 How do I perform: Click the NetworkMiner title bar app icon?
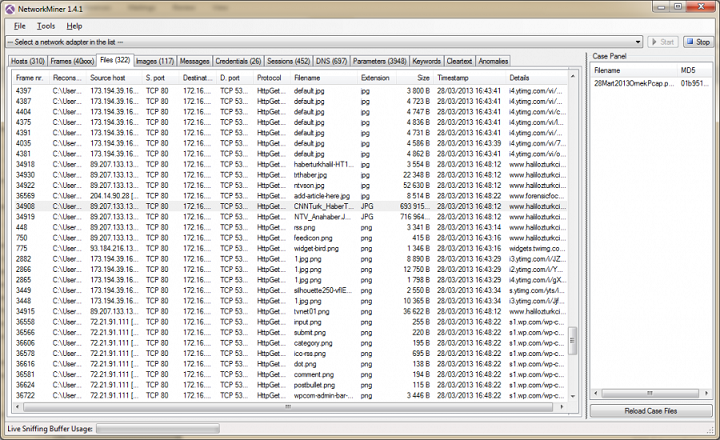coord(10,9)
